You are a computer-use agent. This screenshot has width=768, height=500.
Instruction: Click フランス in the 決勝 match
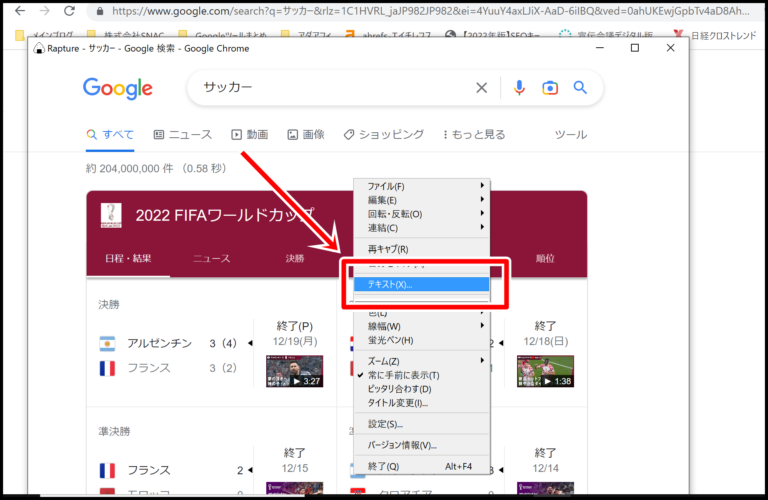pos(149,368)
